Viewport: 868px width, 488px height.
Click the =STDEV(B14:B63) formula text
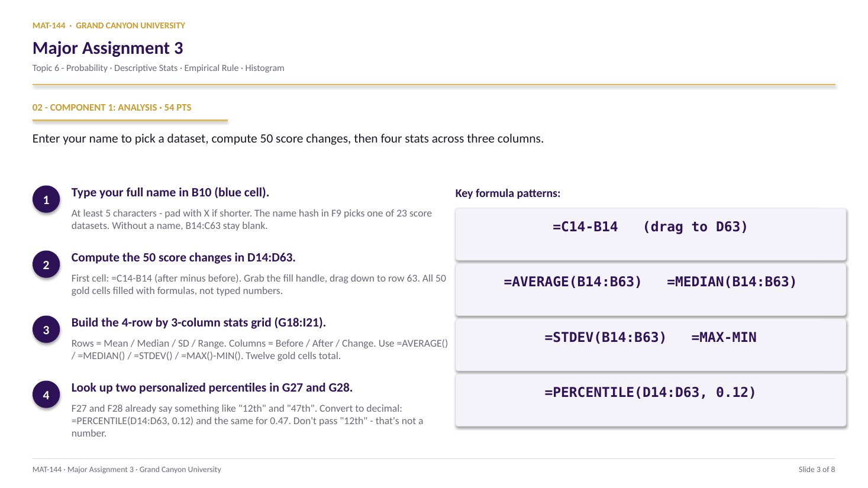click(x=605, y=338)
